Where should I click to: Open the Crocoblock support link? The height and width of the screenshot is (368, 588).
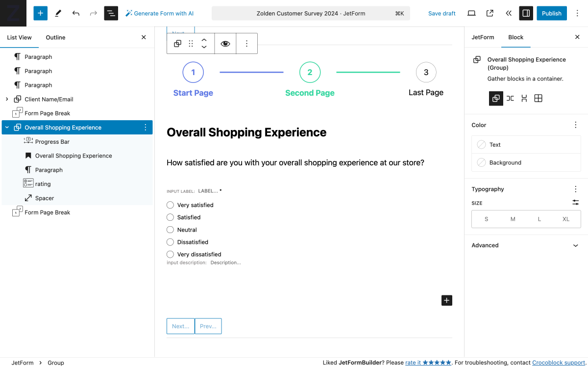(x=559, y=363)
